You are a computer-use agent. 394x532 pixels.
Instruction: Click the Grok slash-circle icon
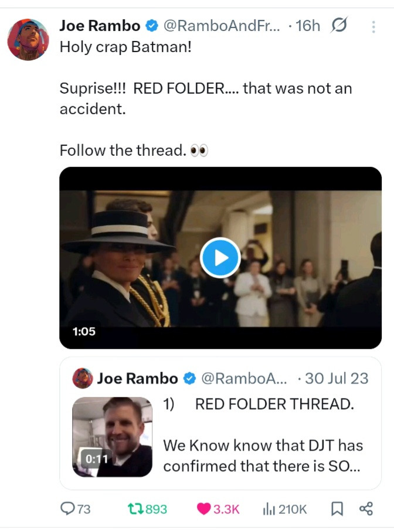tap(339, 26)
